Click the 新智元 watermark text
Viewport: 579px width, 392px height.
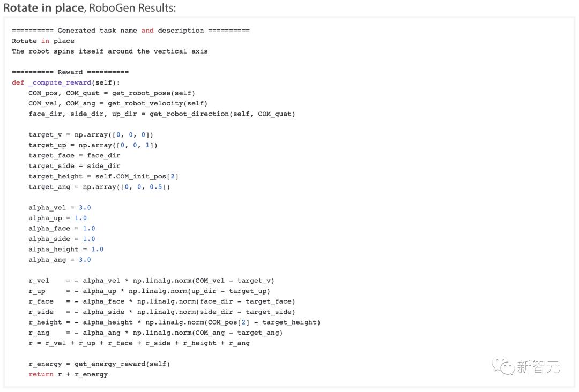[x=538, y=367]
